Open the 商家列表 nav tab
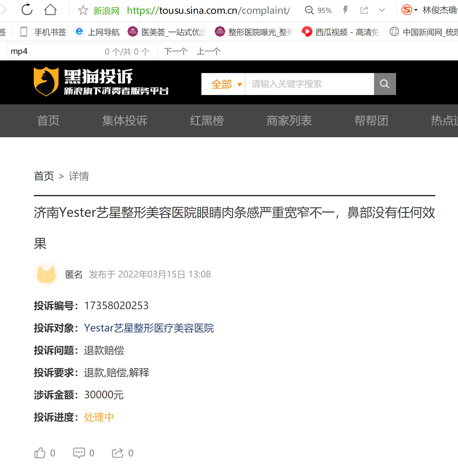 point(289,121)
